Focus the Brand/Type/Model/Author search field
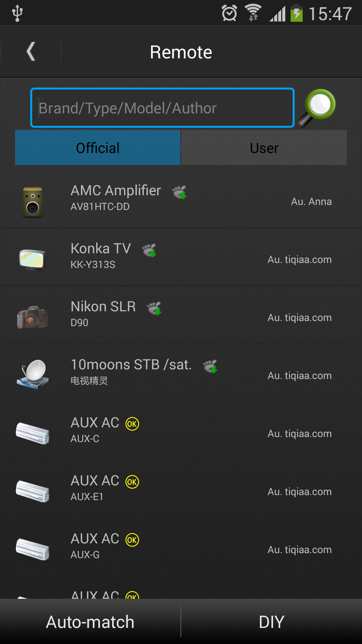Viewport: 362px width, 644px height. [x=162, y=108]
